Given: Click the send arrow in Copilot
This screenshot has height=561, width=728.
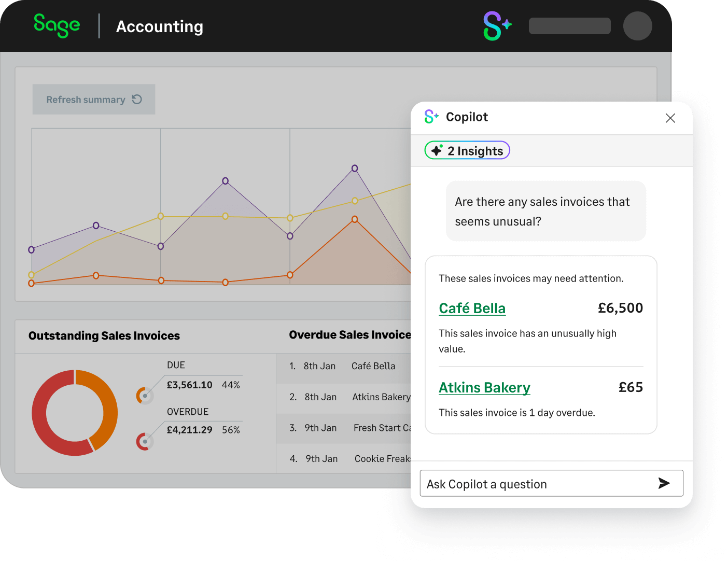Looking at the screenshot, I should pyautogui.click(x=664, y=483).
